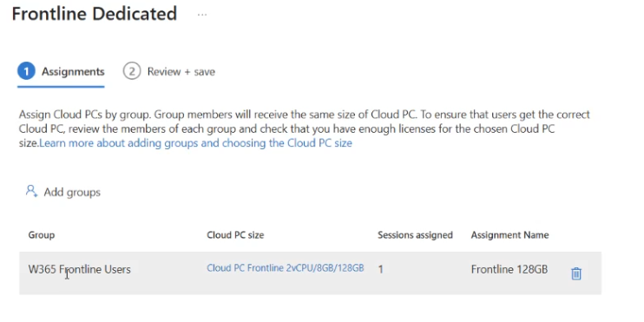This screenshot has height=322, width=644.
Task: Open the ellipsis menu beside Frontline Dedicated
Action: tap(201, 15)
